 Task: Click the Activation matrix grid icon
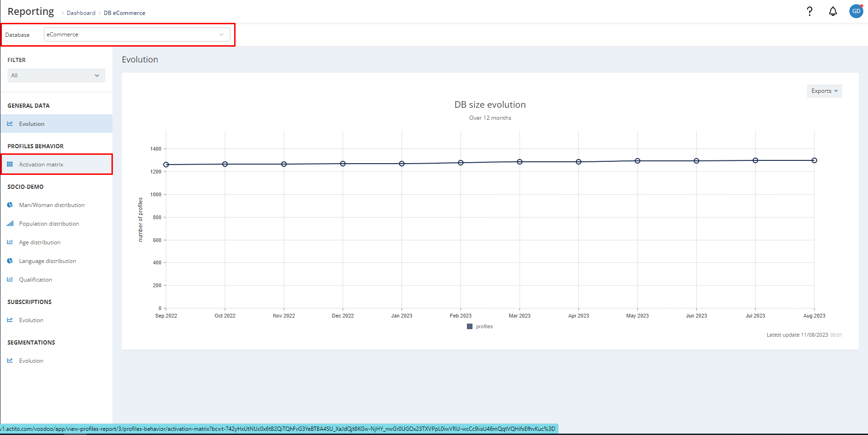[x=10, y=164]
